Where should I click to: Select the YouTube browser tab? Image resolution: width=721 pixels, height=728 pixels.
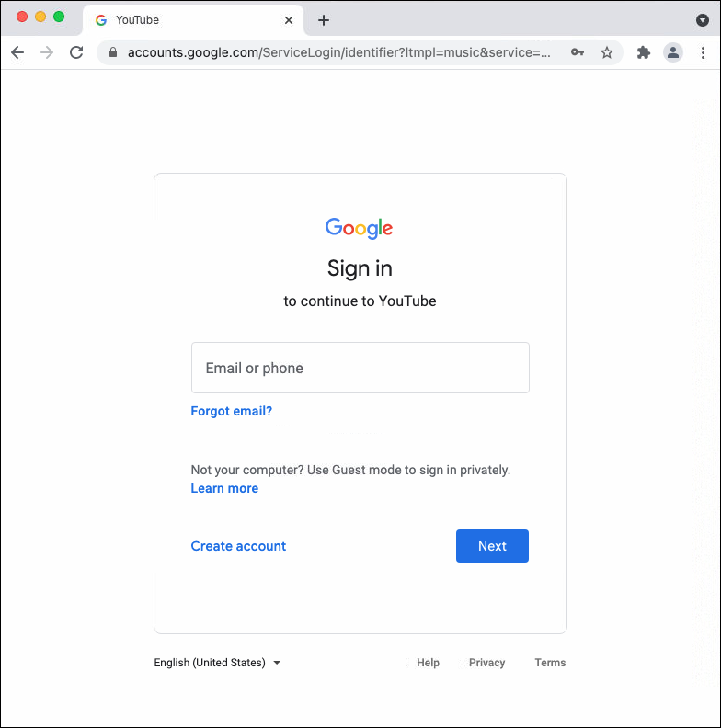pos(184,20)
